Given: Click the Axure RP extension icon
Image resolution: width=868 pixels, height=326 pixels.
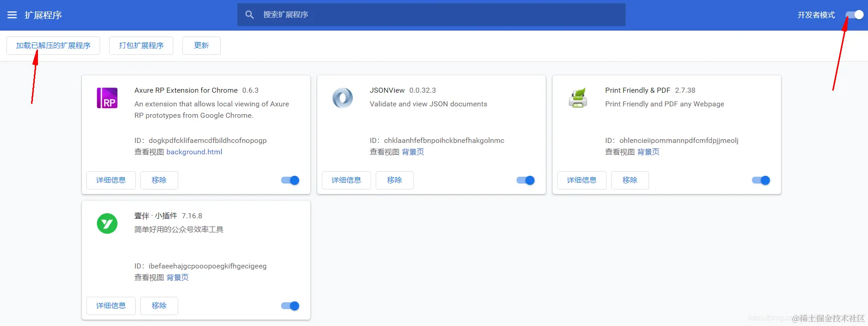Looking at the screenshot, I should (x=107, y=98).
